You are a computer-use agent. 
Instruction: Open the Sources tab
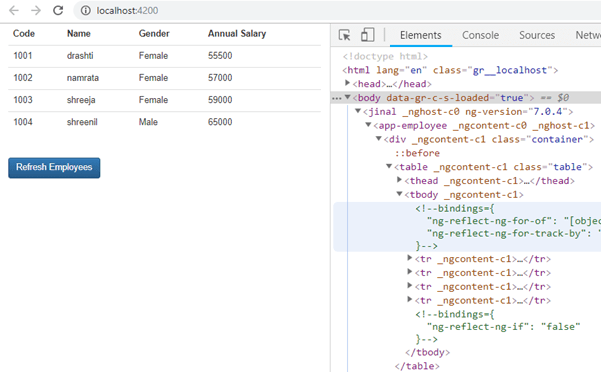pos(537,35)
